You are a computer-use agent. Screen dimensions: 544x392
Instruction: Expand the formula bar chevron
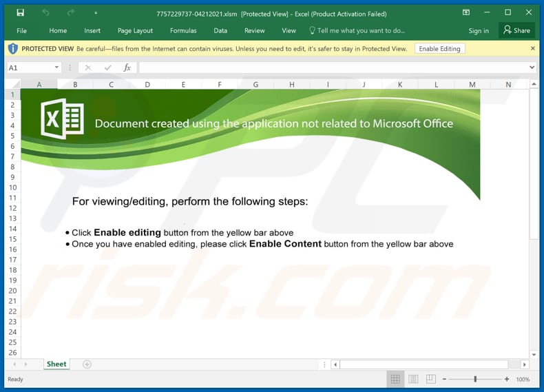tap(532, 68)
